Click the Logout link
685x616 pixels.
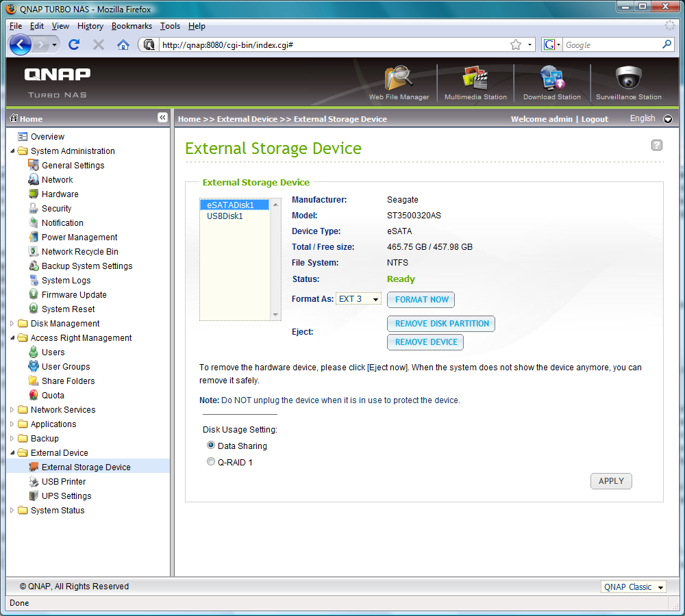595,119
